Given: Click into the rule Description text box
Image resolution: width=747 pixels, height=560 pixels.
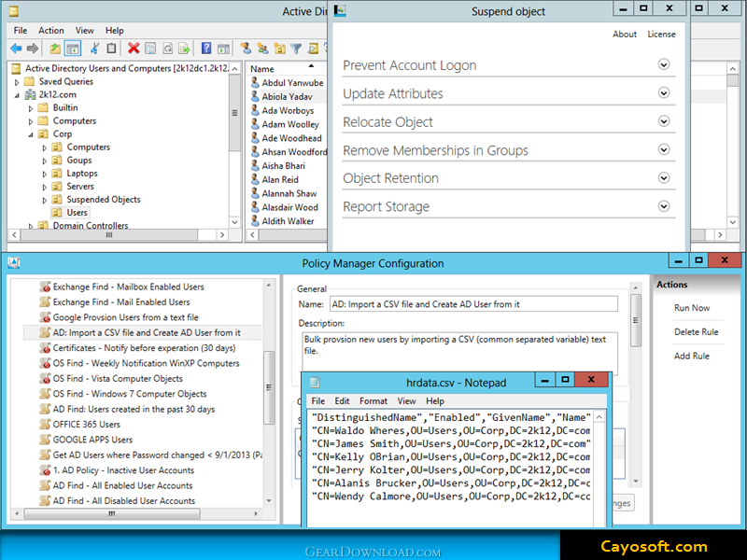Looking at the screenshot, I should coord(459,353).
